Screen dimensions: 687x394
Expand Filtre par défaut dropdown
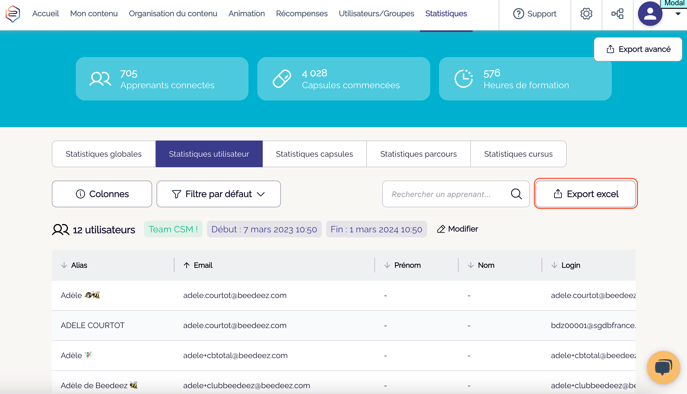[219, 194]
